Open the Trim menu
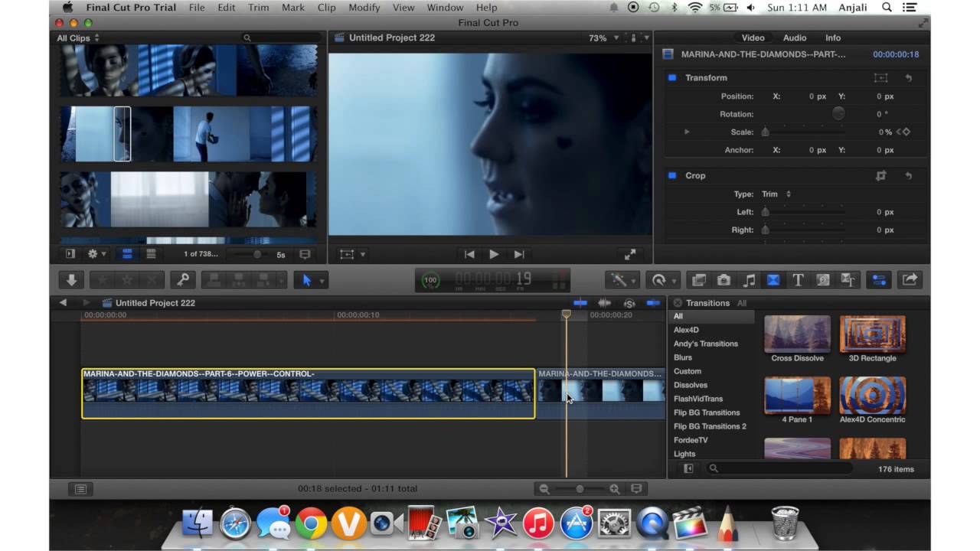980x551 pixels. pos(258,8)
